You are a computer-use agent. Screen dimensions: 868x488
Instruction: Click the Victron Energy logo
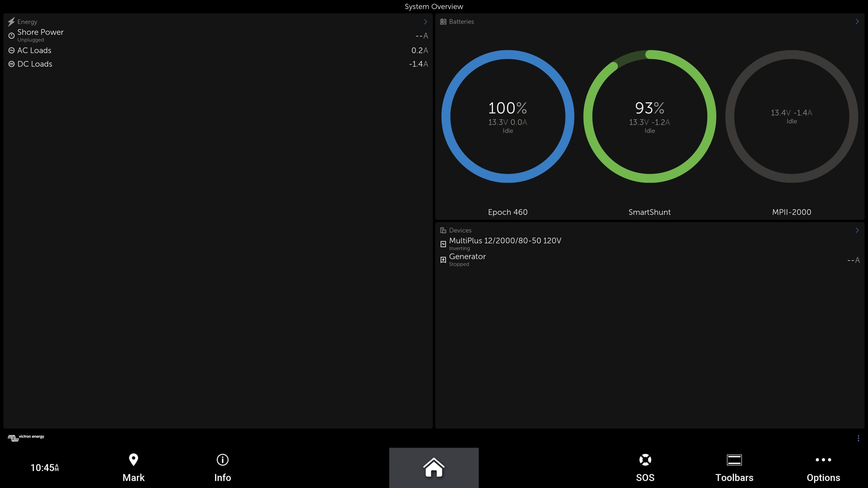(x=26, y=438)
